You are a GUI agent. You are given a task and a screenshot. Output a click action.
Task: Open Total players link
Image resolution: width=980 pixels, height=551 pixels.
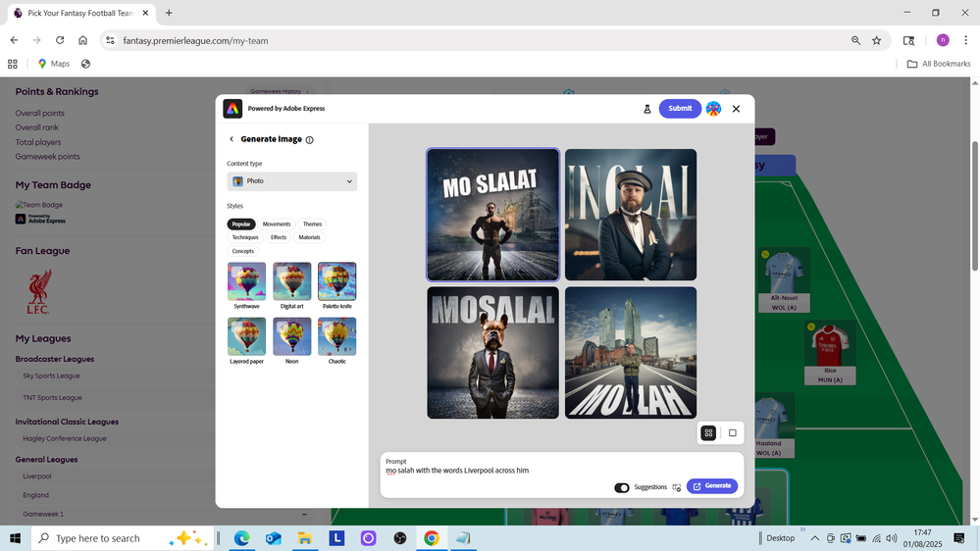point(38,142)
